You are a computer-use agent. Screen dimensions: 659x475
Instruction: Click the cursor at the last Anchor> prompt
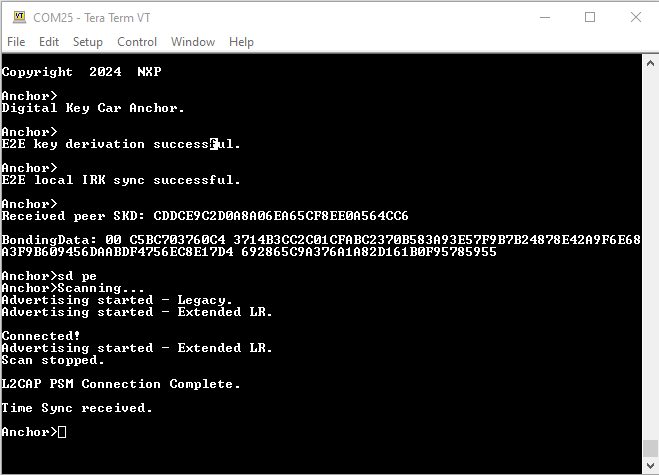coord(62,432)
